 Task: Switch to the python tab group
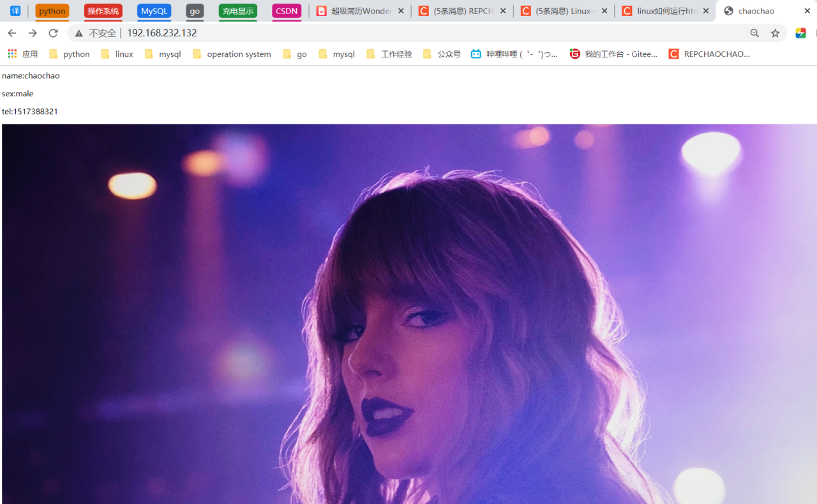52,11
